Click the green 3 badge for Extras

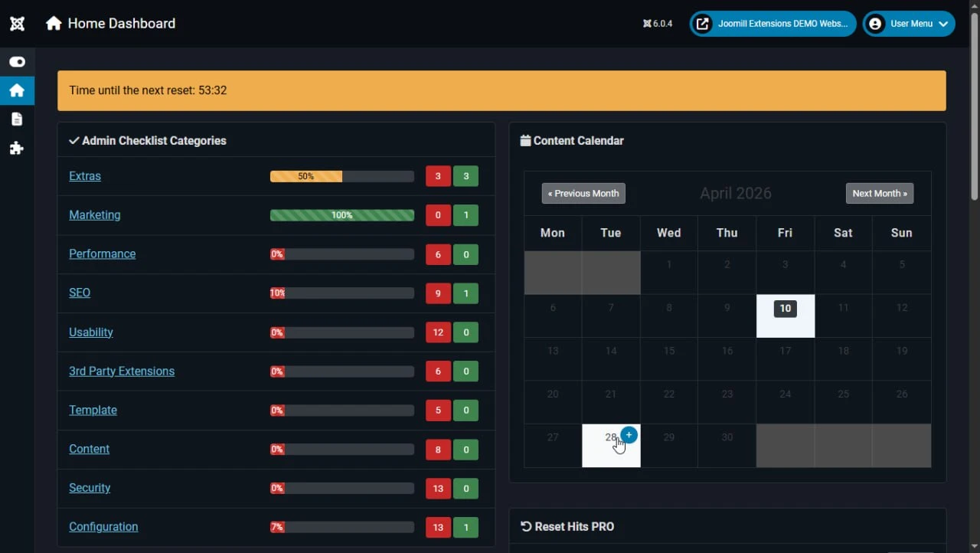tap(465, 176)
